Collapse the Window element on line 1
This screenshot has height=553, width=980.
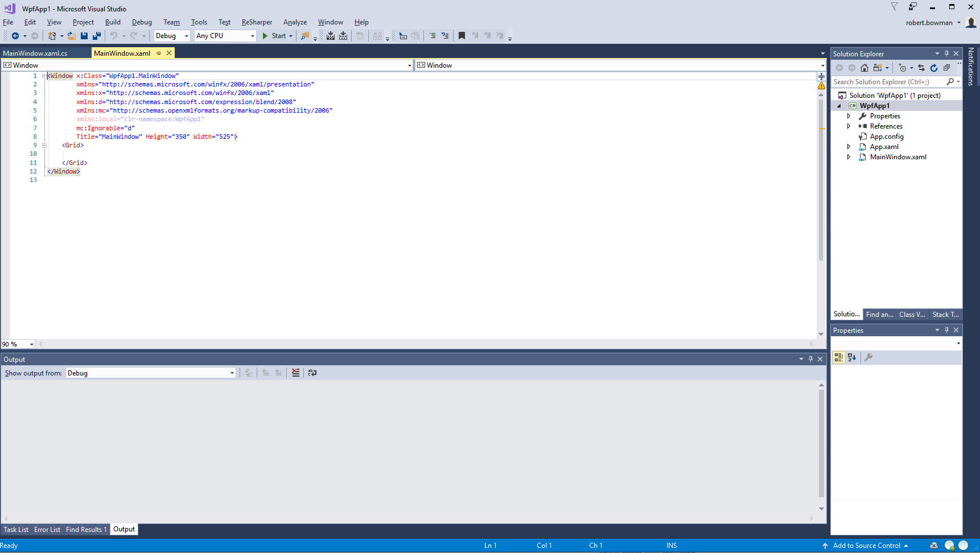pos(44,76)
